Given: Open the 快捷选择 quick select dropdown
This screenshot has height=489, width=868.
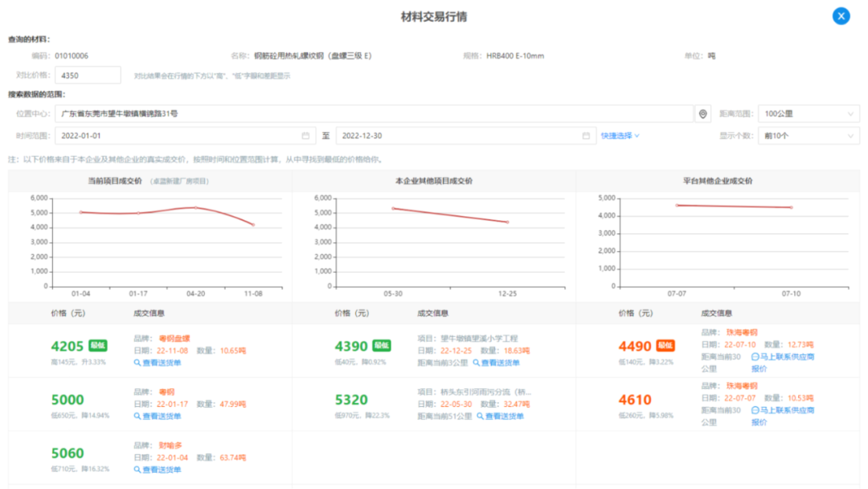Looking at the screenshot, I should 620,136.
